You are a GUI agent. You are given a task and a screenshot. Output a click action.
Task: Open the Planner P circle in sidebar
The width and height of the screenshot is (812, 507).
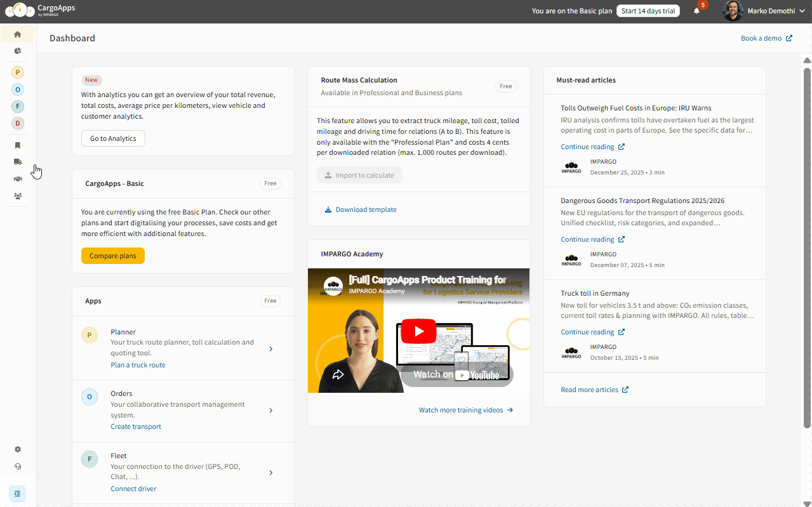click(18, 72)
